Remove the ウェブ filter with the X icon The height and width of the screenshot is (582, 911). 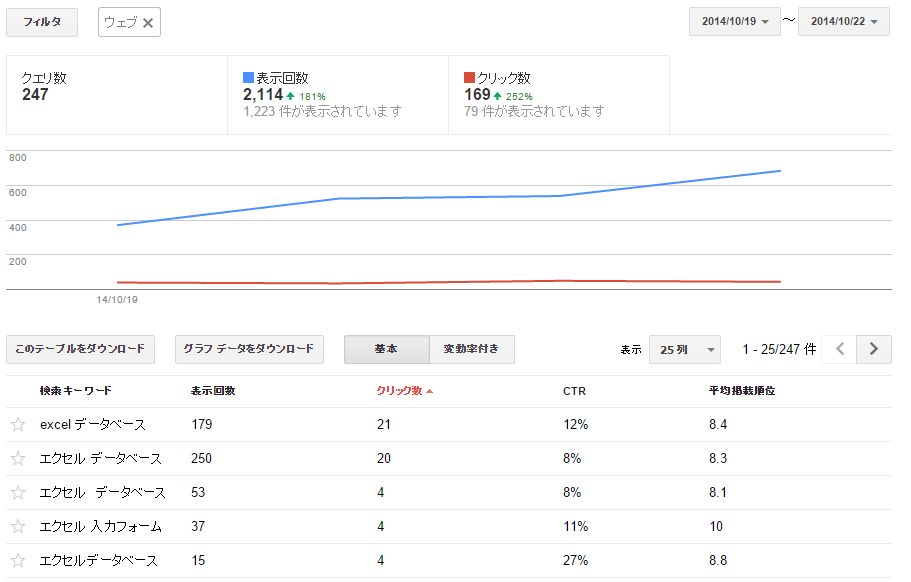tap(148, 22)
